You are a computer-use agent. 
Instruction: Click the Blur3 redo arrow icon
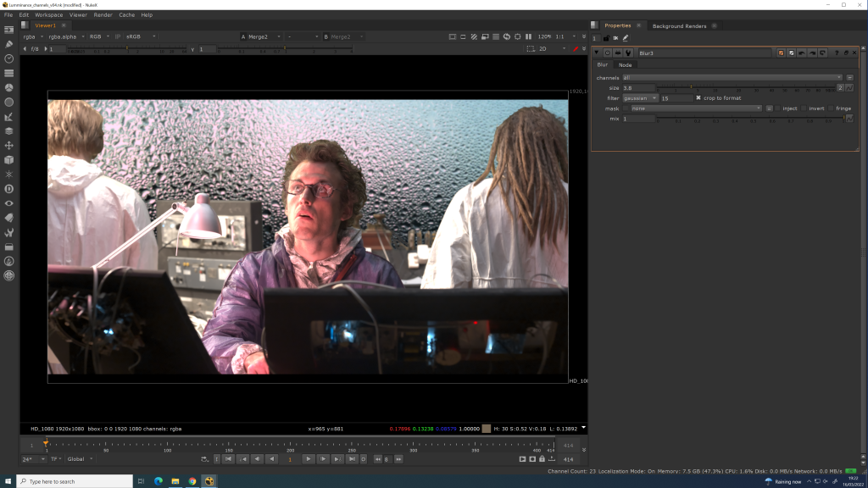(812, 53)
